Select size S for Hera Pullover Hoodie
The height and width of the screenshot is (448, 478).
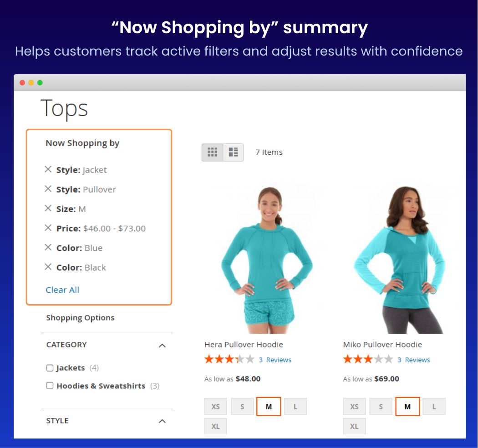pos(242,407)
